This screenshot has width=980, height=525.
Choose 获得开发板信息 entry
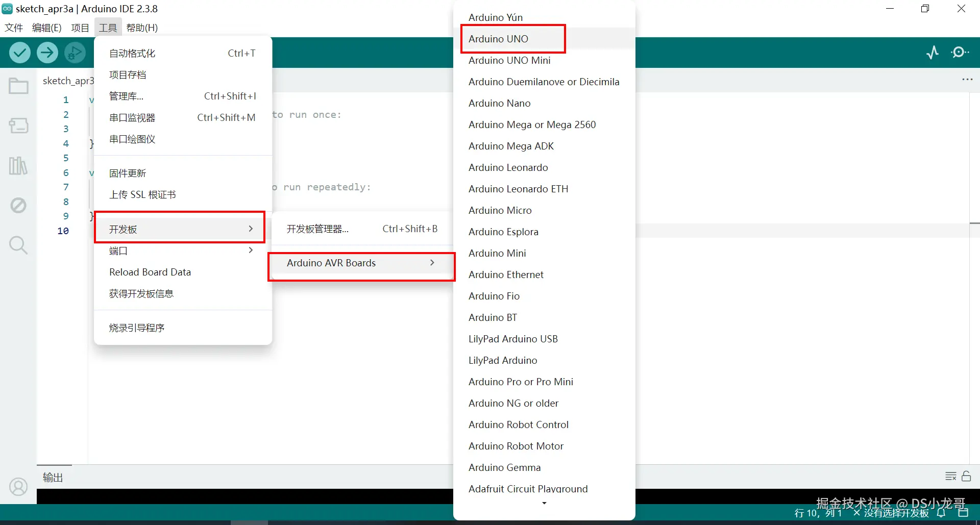(x=183, y=293)
